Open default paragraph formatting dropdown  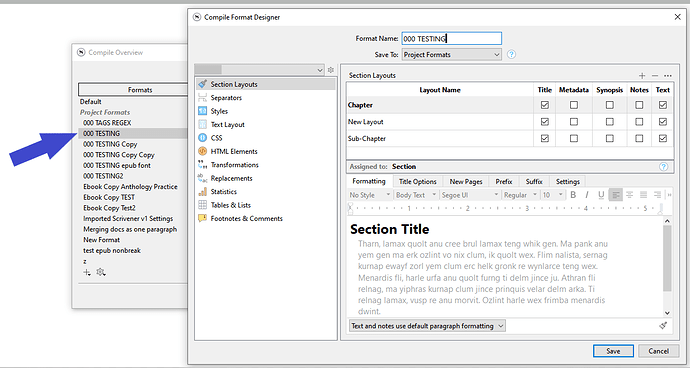[x=427, y=326]
